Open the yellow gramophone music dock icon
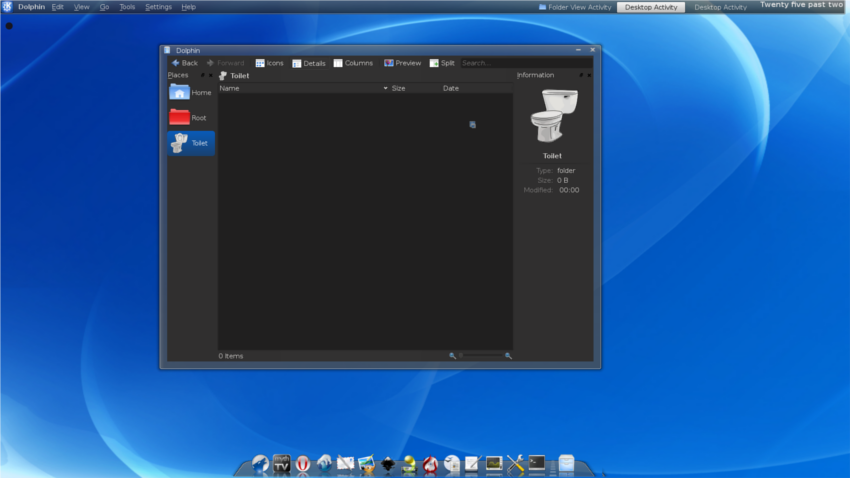Image resolution: width=850 pixels, height=478 pixels. click(x=409, y=464)
